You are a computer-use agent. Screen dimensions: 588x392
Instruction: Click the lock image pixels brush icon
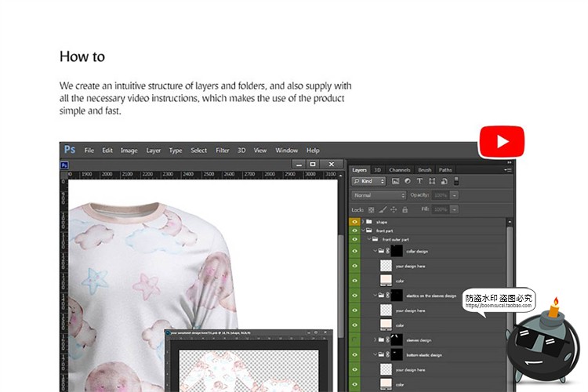click(x=383, y=210)
